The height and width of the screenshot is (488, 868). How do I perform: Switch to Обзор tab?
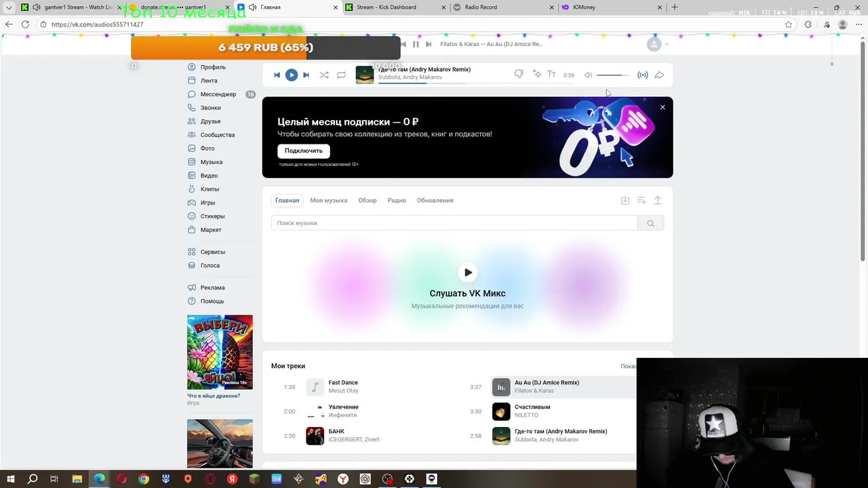point(368,201)
